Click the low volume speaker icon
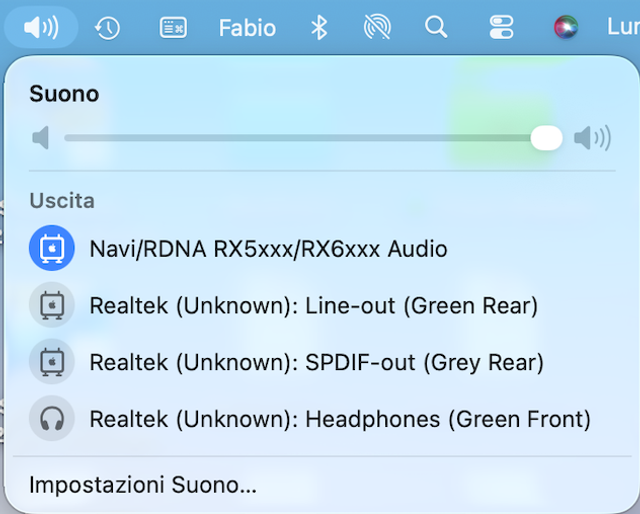Image resolution: width=640 pixels, height=514 pixels. [40, 138]
